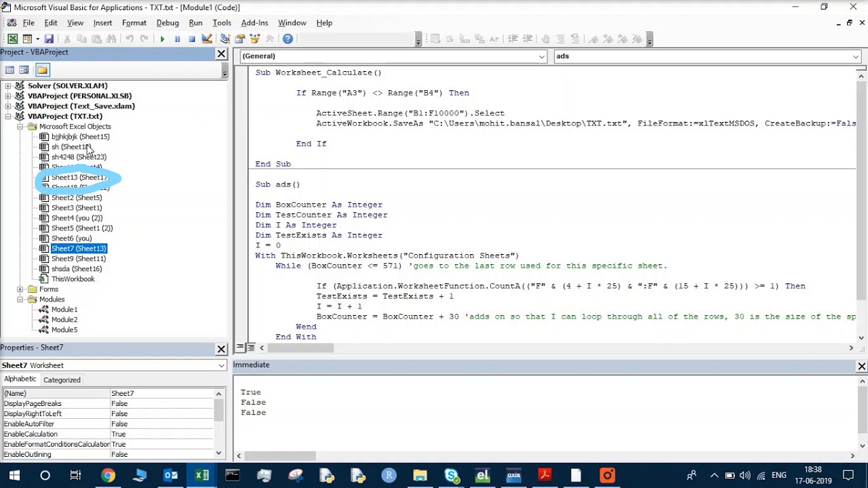This screenshot has width=868, height=488.
Task: Open the ads procedure dropdown
Action: 856,56
